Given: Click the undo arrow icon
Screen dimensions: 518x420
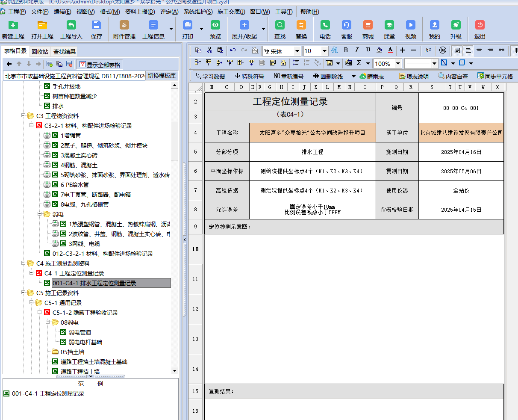Looking at the screenshot, I should 233,50.
